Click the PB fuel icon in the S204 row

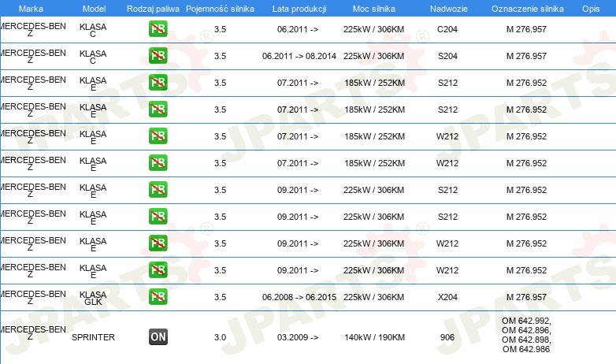click(158, 55)
